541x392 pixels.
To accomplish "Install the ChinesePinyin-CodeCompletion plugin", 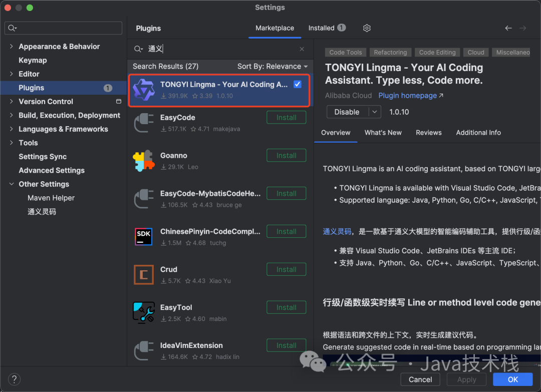I will (x=287, y=231).
